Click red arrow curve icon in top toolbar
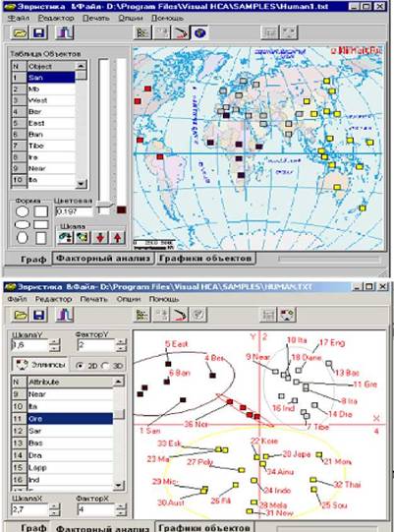This screenshot has width=394, height=532. [181, 32]
